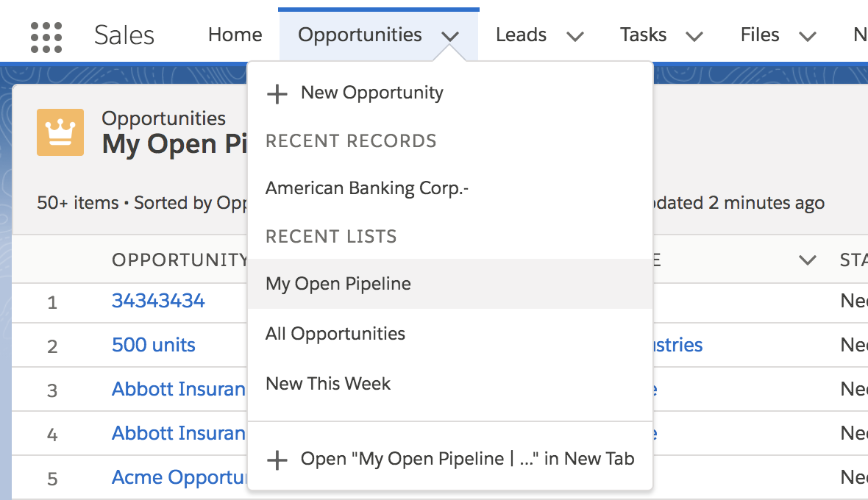Viewport: 868px width, 500px height.
Task: Go to the Home tab
Action: point(235,35)
